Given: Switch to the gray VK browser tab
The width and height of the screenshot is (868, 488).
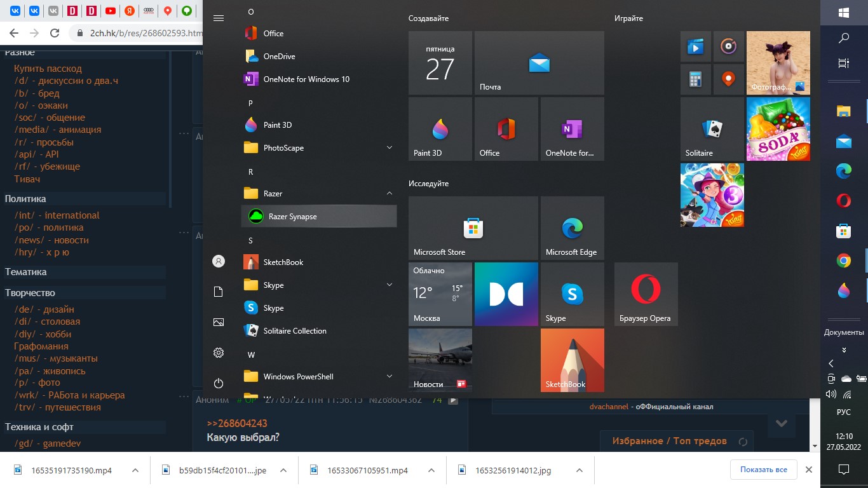Looking at the screenshot, I should click(x=53, y=10).
